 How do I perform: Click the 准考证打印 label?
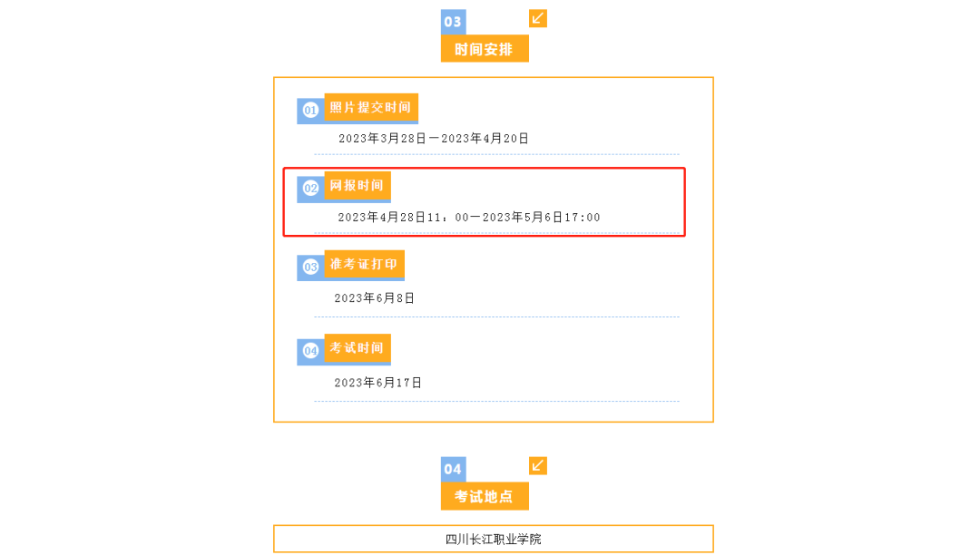coord(364,264)
